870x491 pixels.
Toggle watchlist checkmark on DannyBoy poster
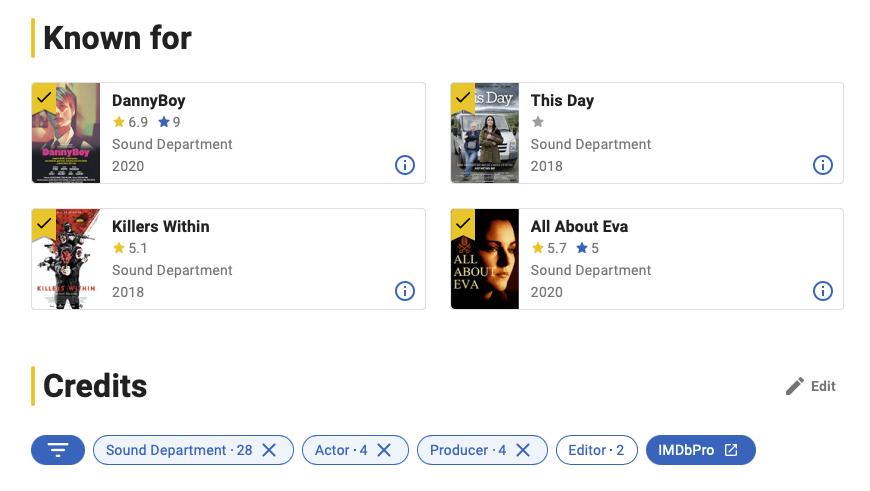[x=44, y=98]
